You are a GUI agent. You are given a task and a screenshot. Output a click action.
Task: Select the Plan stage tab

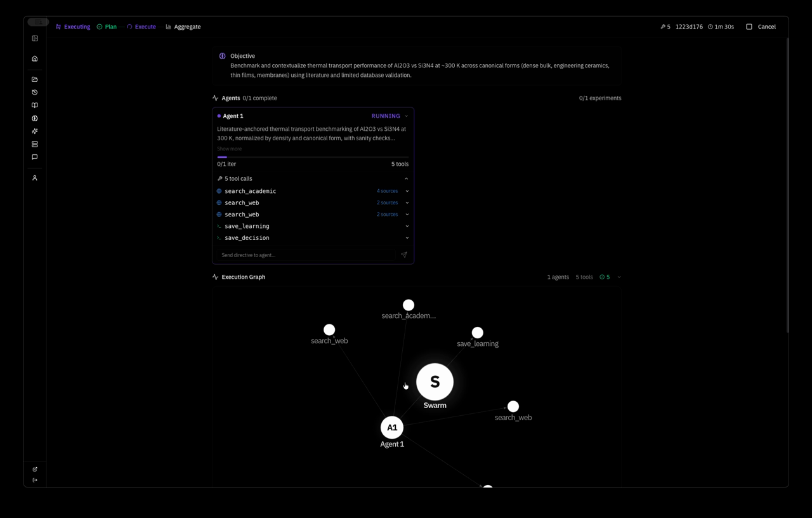click(107, 27)
